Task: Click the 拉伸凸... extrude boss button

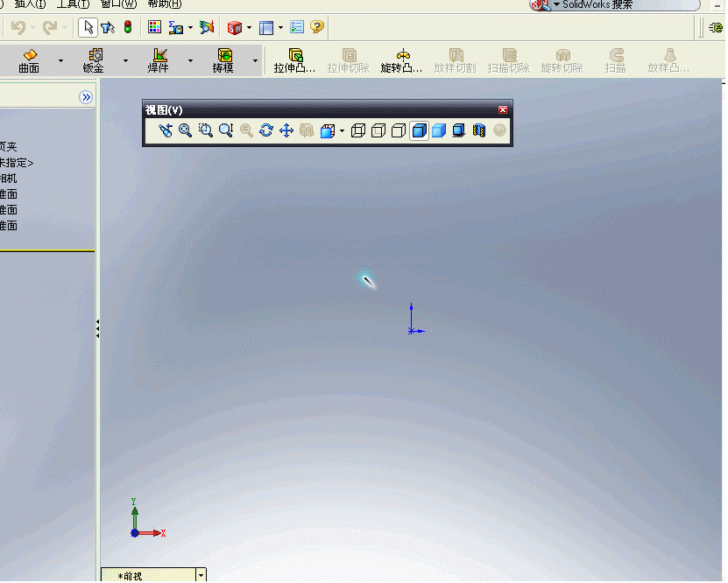Action: coord(295,60)
